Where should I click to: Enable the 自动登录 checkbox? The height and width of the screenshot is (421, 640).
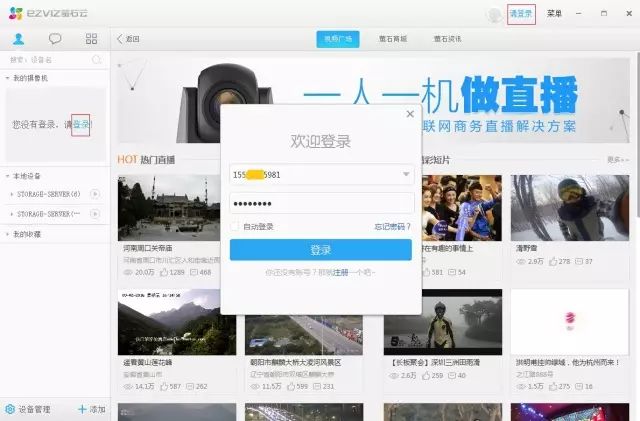[235, 226]
